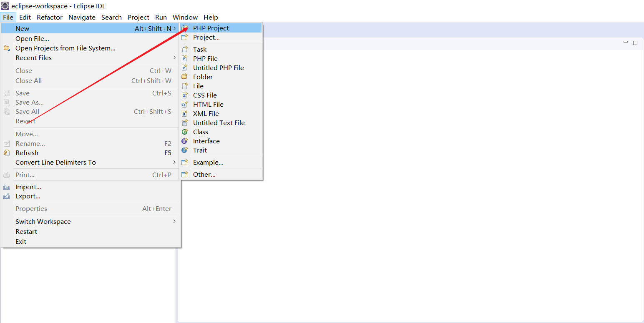Image resolution: width=644 pixels, height=323 pixels.
Task: Click the Example... wizard icon
Action: (185, 163)
